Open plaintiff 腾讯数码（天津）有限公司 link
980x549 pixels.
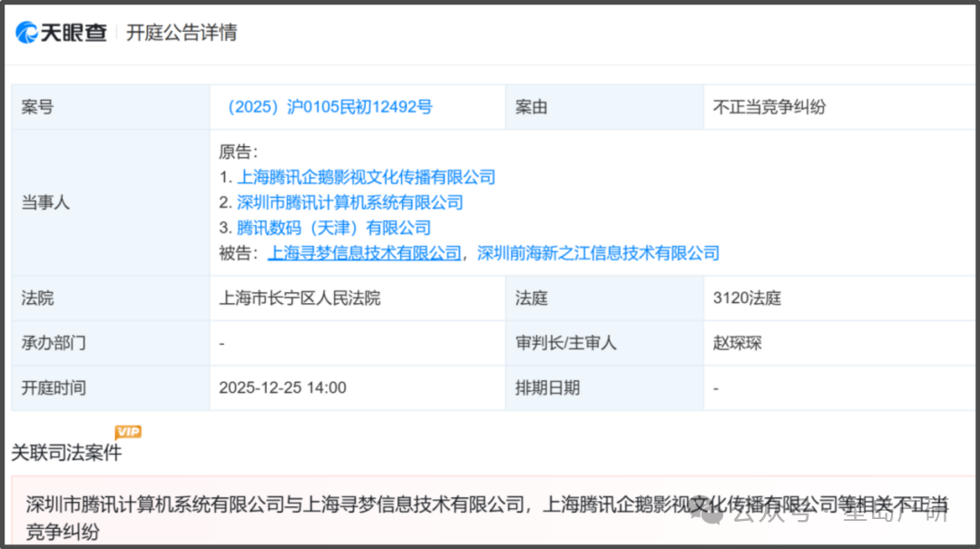[333, 228]
